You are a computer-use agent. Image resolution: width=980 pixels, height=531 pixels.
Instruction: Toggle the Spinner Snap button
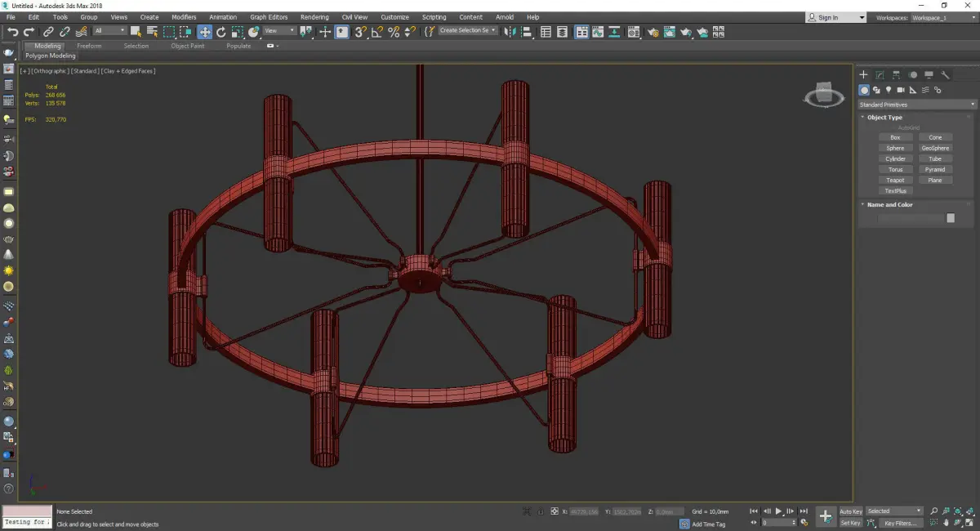[x=411, y=32]
